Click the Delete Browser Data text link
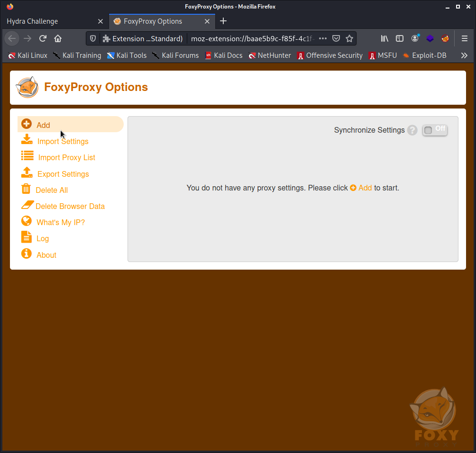Viewport: 476px width, 453px height. [x=70, y=206]
